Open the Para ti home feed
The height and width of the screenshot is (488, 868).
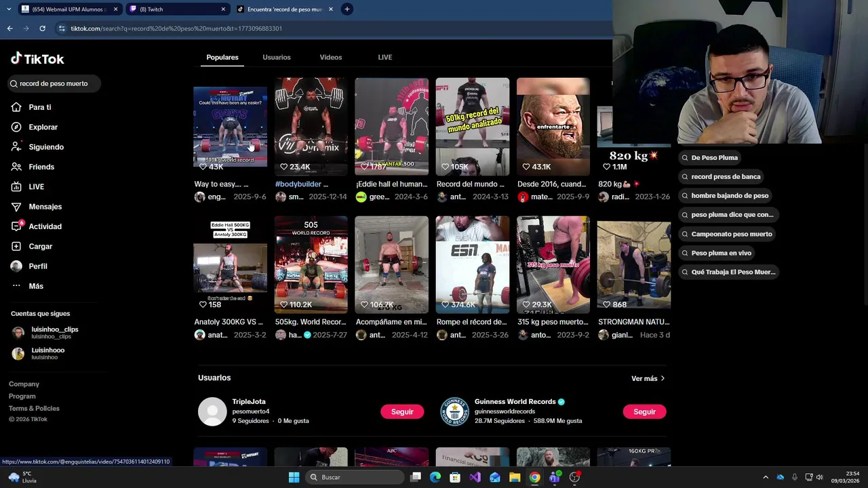coord(31,107)
